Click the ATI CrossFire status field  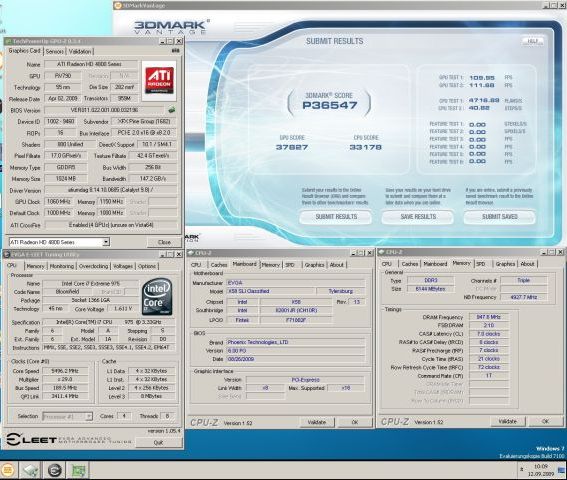[x=111, y=225]
